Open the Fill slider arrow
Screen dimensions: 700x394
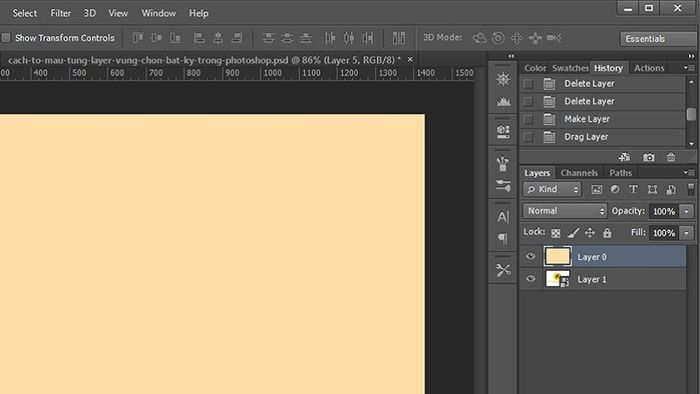pyautogui.click(x=687, y=233)
